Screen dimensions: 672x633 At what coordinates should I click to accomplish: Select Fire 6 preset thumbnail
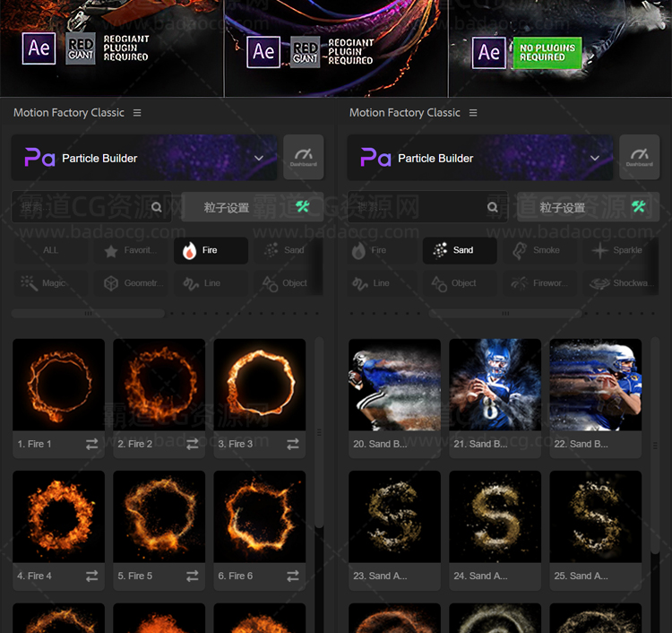pyautogui.click(x=260, y=516)
